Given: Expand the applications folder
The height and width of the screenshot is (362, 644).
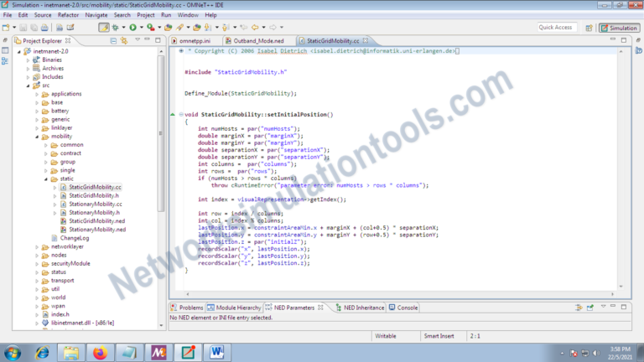Looking at the screenshot, I should point(38,94).
